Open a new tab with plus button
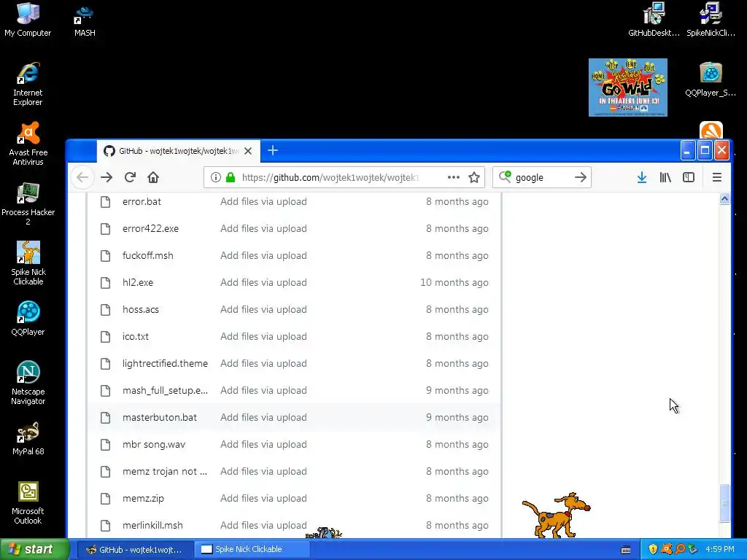 (273, 150)
